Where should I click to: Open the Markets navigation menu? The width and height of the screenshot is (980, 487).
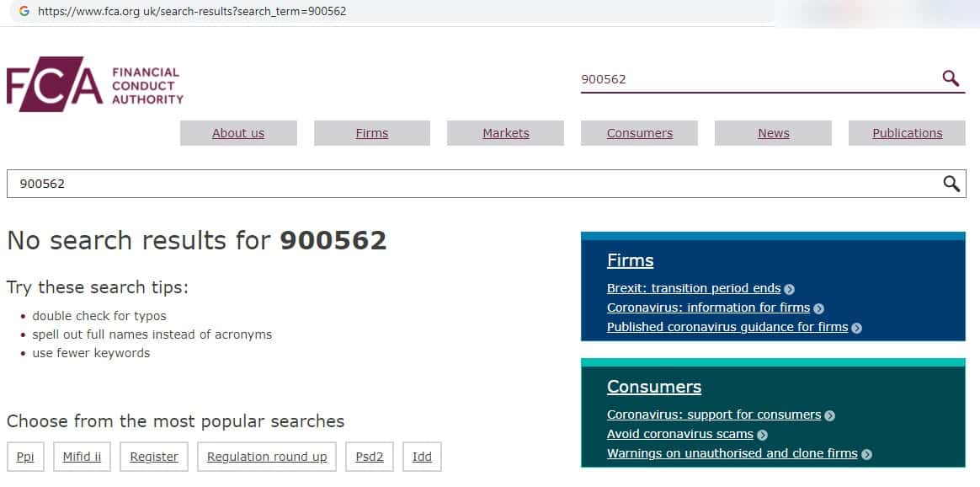506,133
